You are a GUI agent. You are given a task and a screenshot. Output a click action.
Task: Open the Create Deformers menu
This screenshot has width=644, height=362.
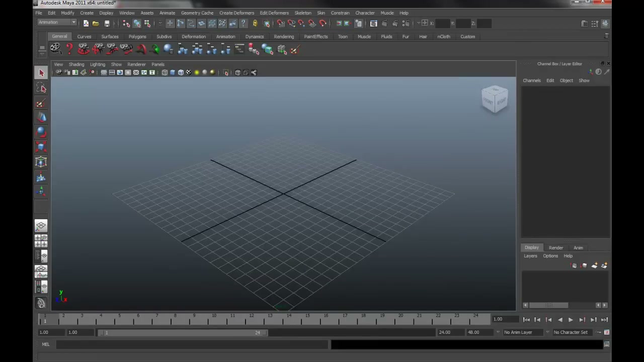(x=236, y=13)
